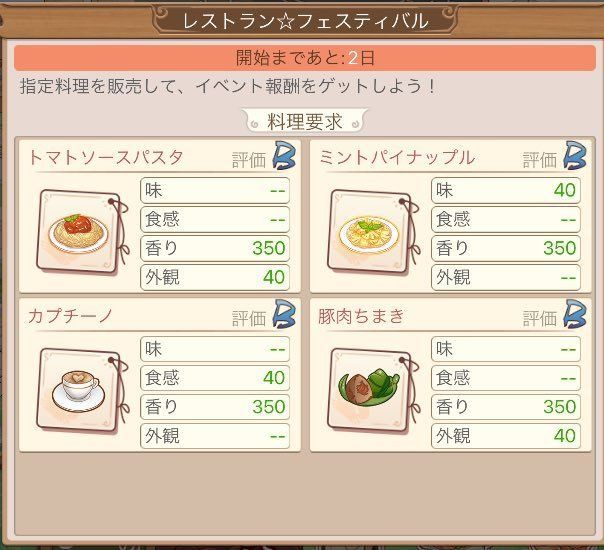
Task: Click 味 40 row of ミントパイナップル
Action: [x=505, y=189]
